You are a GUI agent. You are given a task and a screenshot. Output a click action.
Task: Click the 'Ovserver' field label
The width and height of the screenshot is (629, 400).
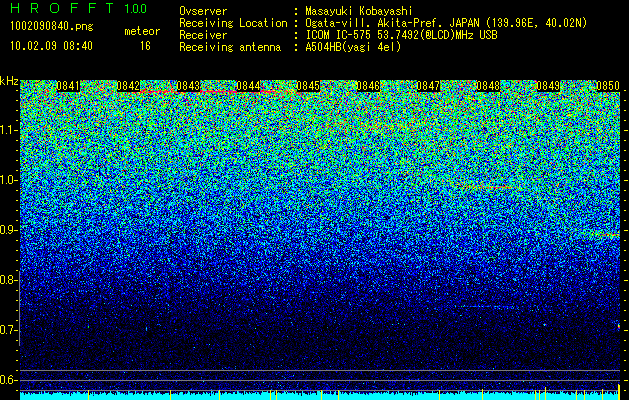point(203,11)
